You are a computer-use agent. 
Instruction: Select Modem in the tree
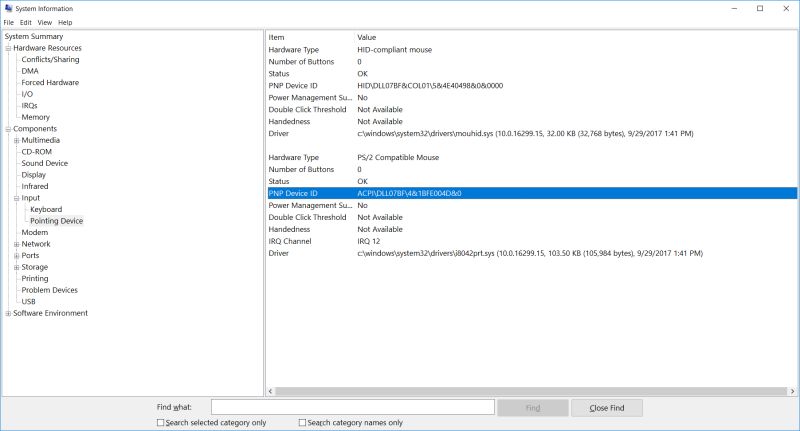pyautogui.click(x=35, y=233)
